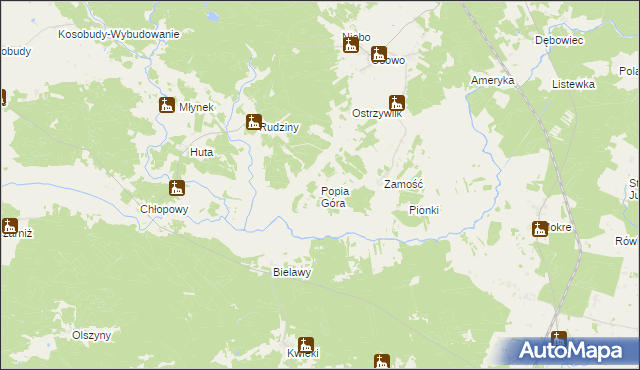Click the Kwieki label text
Viewport: 640px width, 370px height.
(303, 353)
